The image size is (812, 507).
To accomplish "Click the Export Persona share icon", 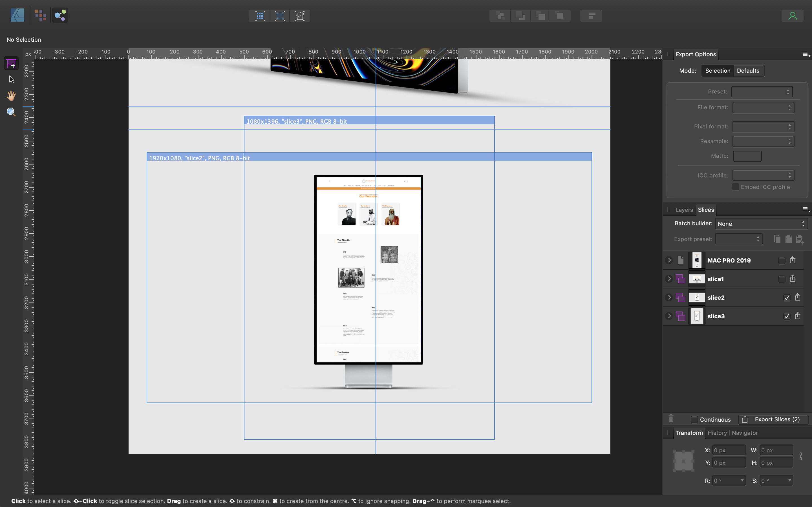I will (x=60, y=15).
